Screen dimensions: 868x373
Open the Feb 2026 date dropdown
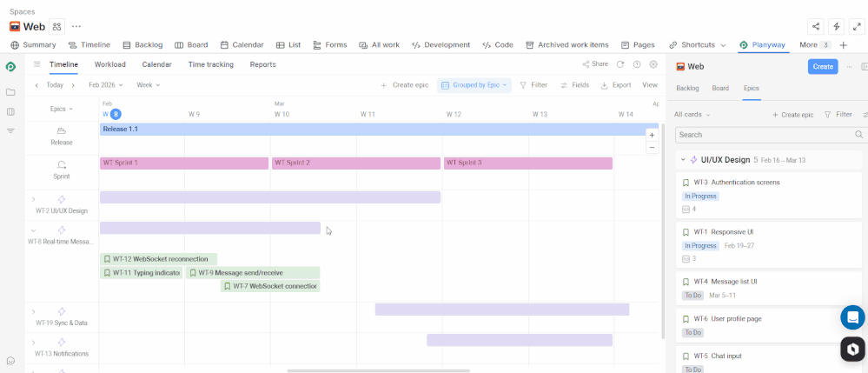click(x=106, y=85)
